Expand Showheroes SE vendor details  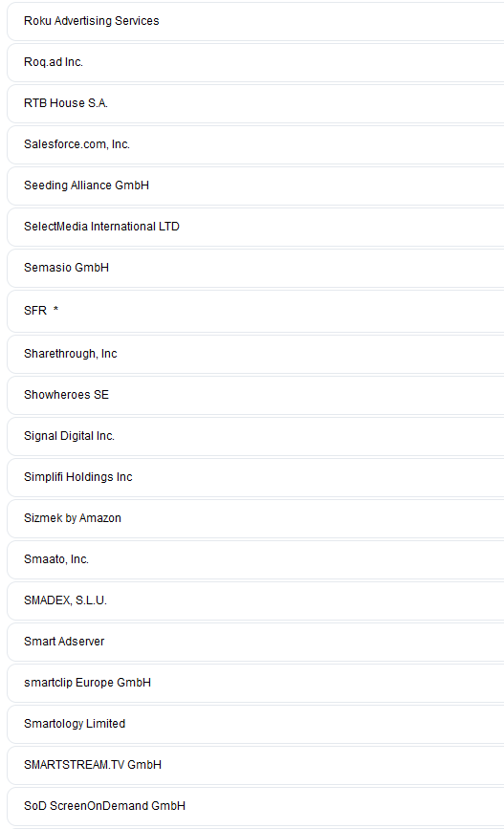[x=255, y=396]
